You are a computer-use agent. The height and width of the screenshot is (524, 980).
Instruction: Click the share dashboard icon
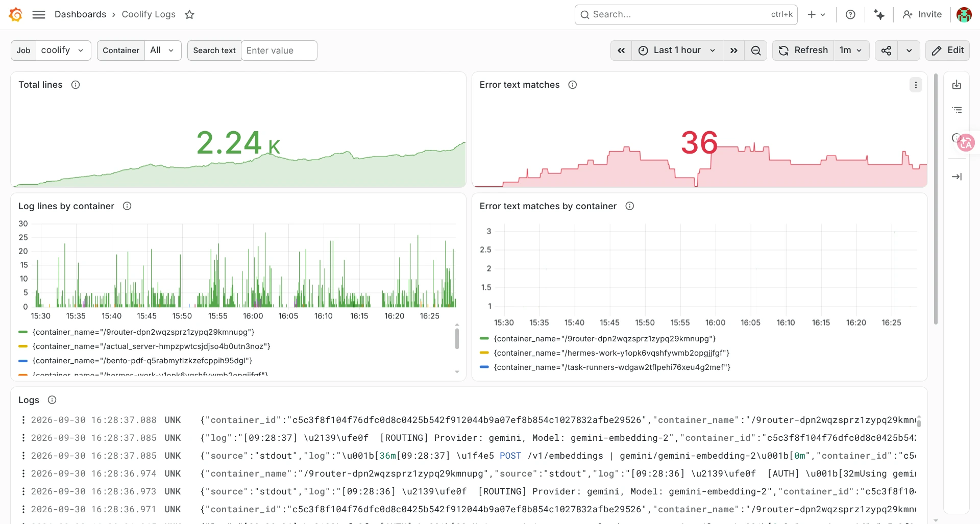tap(887, 51)
